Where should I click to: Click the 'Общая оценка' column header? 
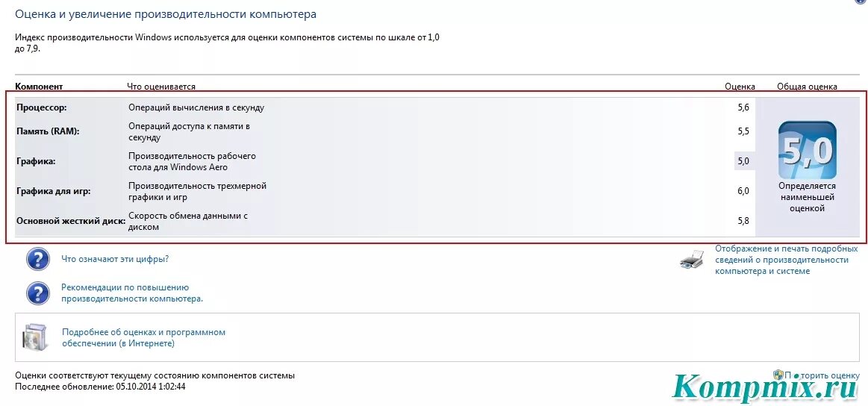coord(807,87)
